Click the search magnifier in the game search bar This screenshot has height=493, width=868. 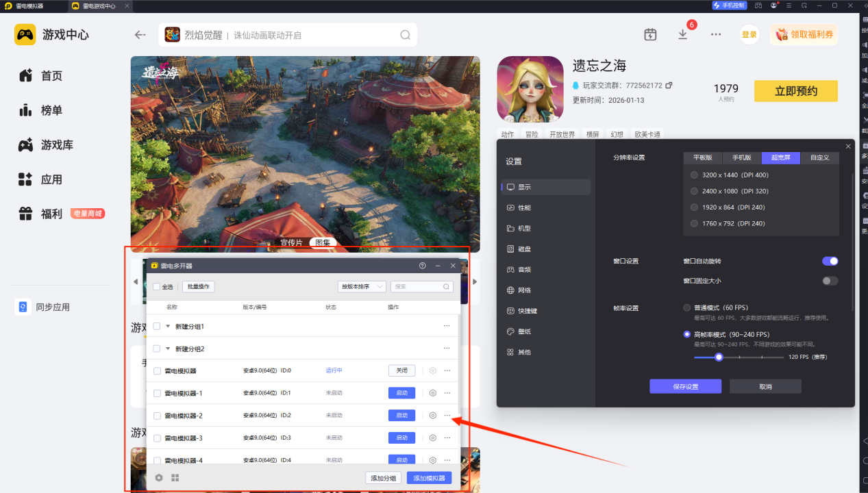(x=406, y=35)
